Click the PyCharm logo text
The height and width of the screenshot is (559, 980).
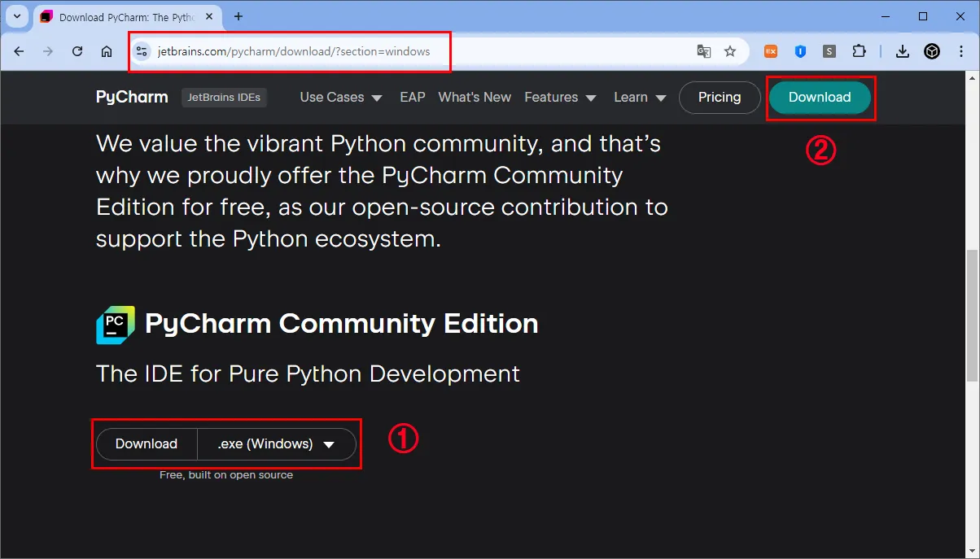pos(132,97)
